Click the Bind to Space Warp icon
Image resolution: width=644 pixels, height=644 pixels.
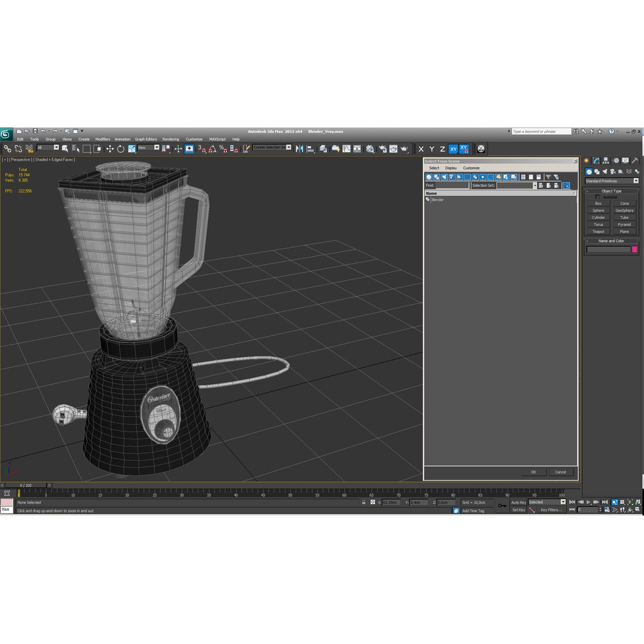click(29, 148)
